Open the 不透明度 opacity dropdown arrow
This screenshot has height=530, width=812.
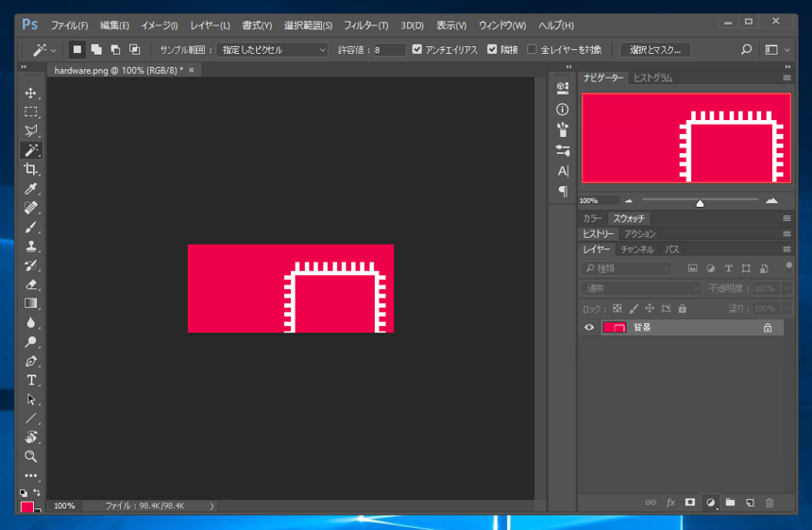click(x=787, y=288)
